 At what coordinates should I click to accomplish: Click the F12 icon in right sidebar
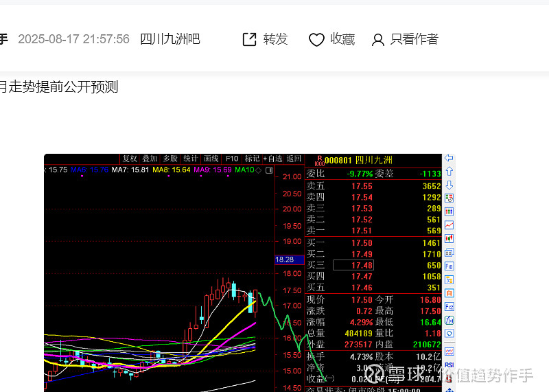449,307
